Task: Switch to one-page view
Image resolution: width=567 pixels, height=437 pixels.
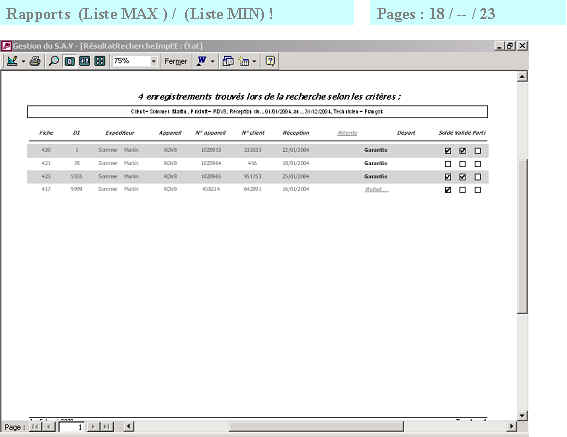Action: pyautogui.click(x=69, y=61)
